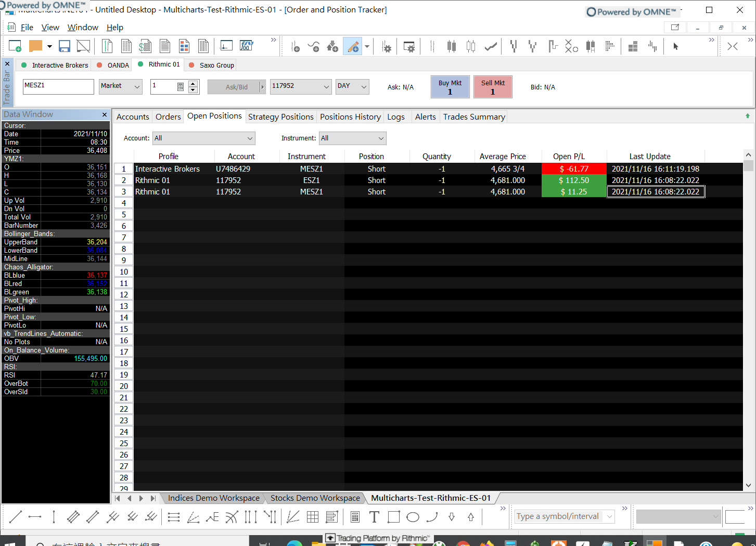Select the filled candlestick chart style

click(x=452, y=47)
